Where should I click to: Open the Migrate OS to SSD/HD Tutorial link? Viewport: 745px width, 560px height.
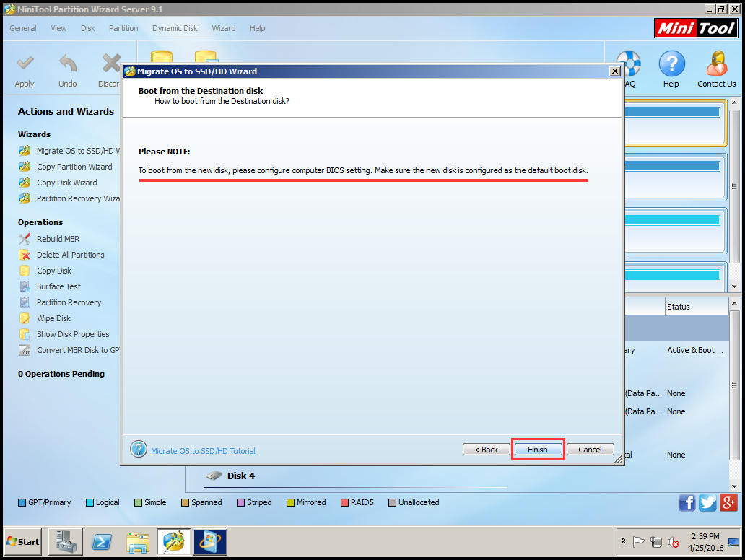pyautogui.click(x=203, y=451)
